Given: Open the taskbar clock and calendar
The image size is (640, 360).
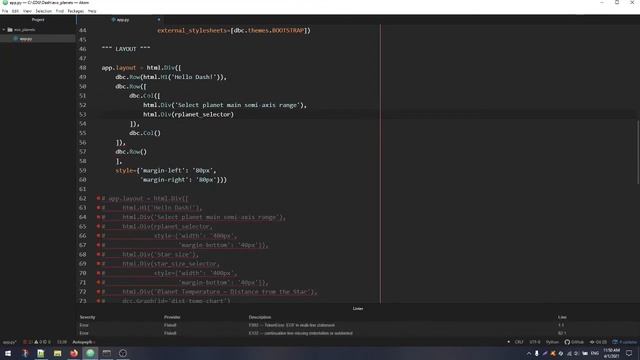Looking at the screenshot, I should coord(611,353).
